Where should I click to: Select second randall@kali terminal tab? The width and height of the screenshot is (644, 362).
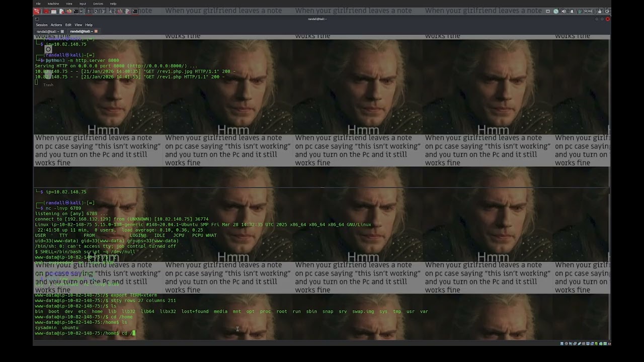tap(81, 31)
